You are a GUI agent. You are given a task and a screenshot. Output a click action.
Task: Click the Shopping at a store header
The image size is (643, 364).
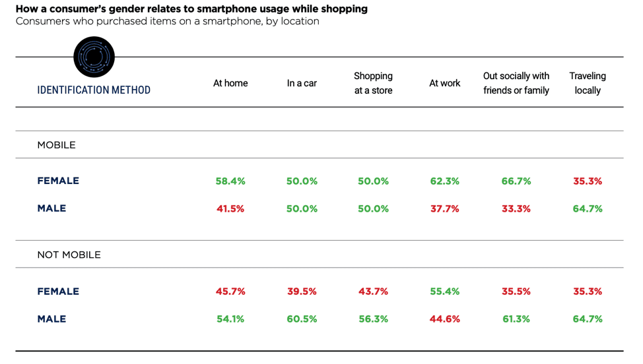(x=373, y=83)
